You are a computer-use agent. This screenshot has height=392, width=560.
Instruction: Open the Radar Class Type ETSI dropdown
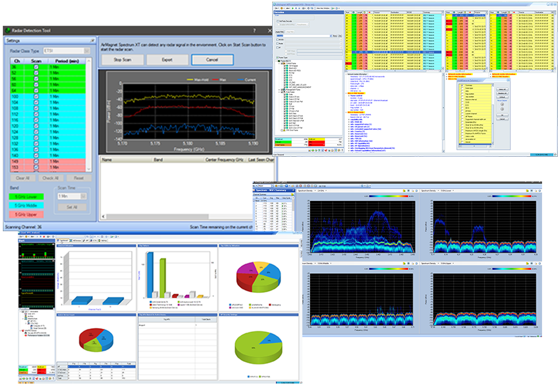(87, 50)
